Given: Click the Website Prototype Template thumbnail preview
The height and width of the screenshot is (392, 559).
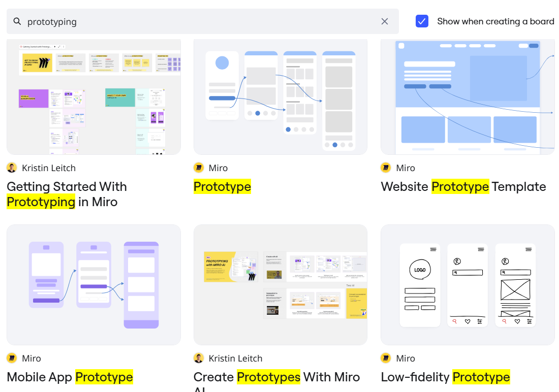Looking at the screenshot, I should pos(468,96).
